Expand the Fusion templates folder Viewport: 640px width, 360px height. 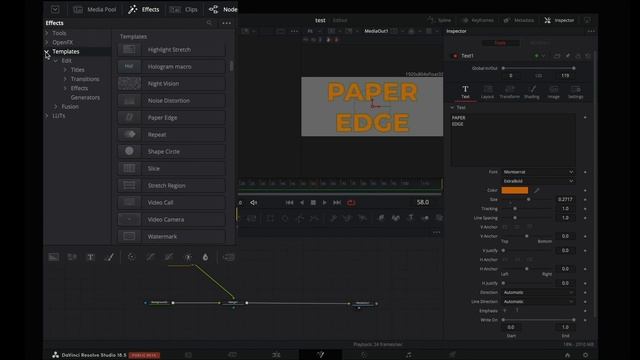[x=56, y=107]
